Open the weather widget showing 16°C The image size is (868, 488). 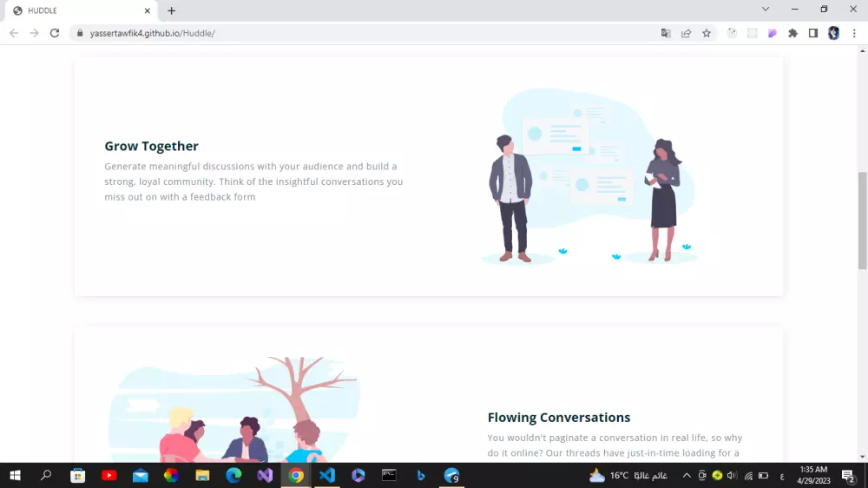pyautogui.click(x=628, y=475)
